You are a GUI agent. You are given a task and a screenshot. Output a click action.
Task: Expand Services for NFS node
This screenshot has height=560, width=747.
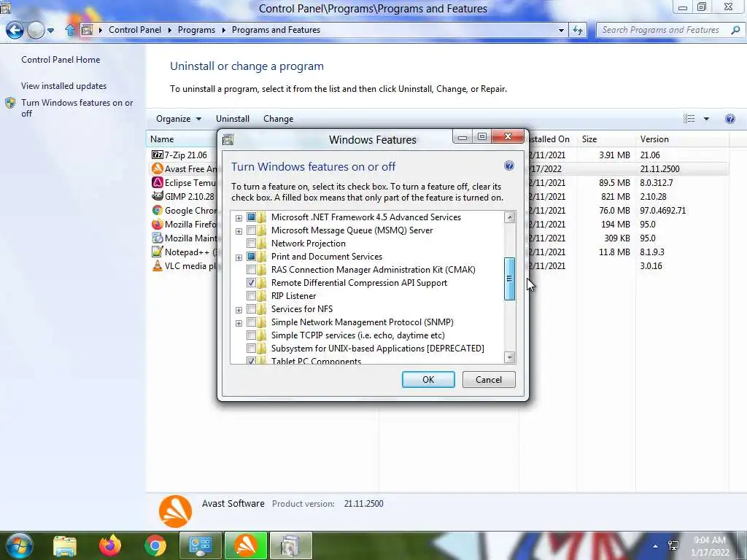pyautogui.click(x=239, y=310)
